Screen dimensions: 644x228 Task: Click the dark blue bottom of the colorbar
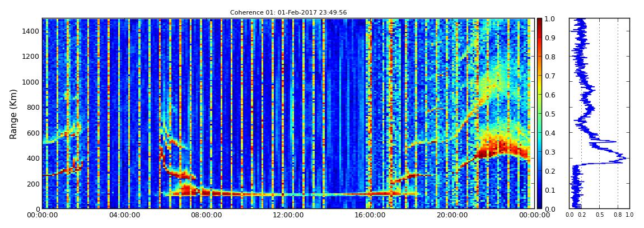540,204
